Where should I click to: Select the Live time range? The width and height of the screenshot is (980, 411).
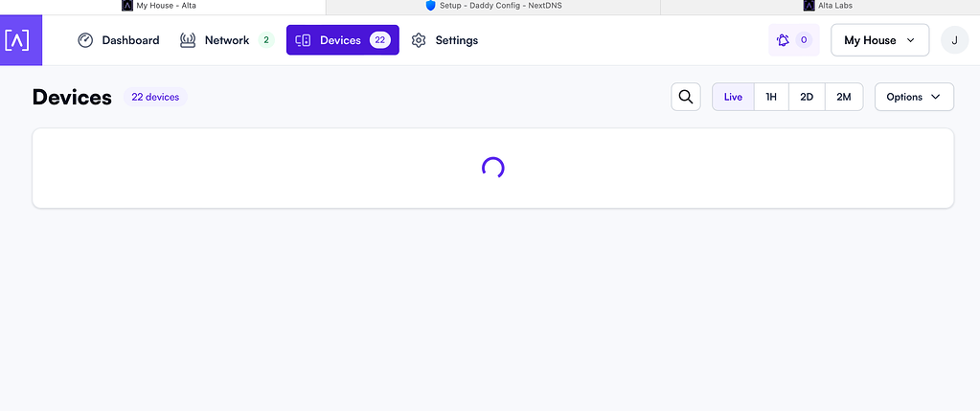733,97
